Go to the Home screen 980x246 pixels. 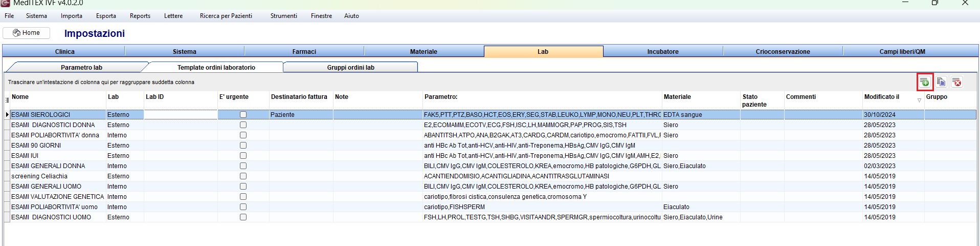(x=27, y=33)
